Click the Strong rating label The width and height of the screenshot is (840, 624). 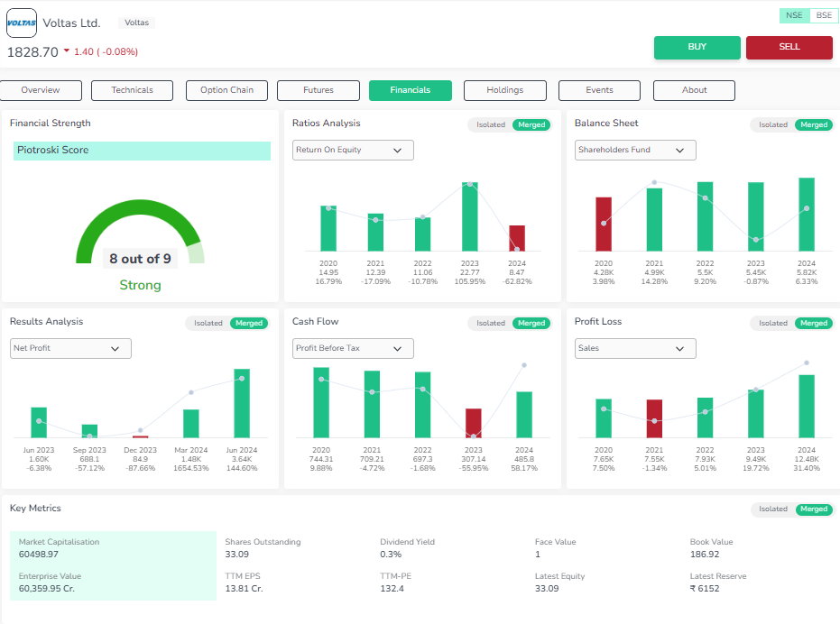[141, 285]
